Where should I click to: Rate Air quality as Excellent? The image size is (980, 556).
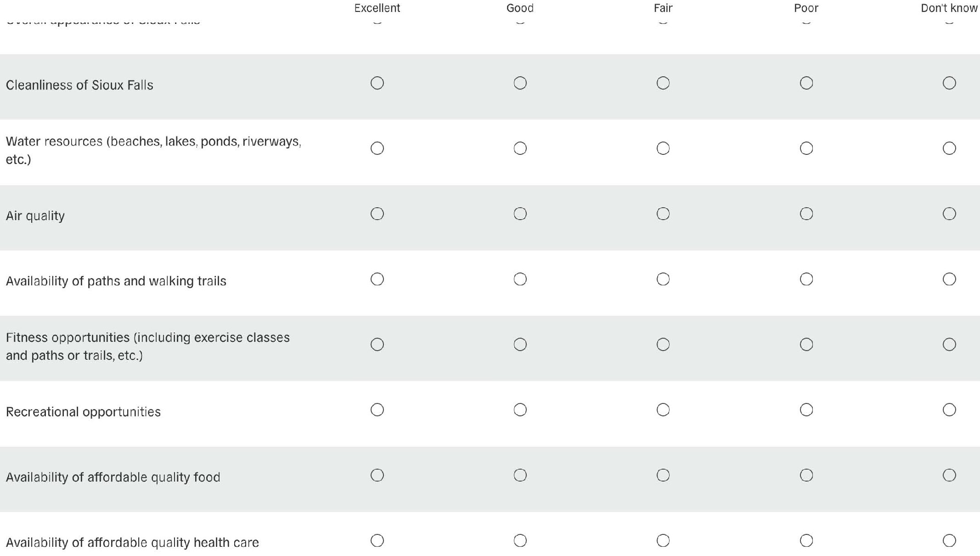coord(377,214)
